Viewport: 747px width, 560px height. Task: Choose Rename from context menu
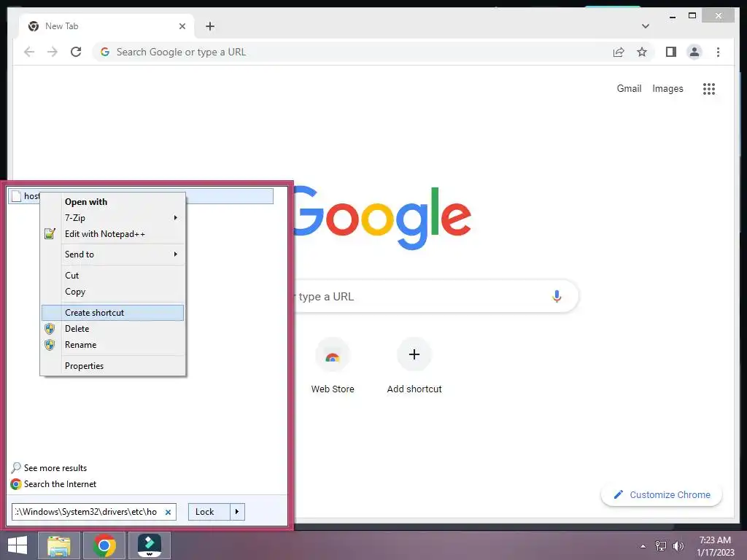113,345
